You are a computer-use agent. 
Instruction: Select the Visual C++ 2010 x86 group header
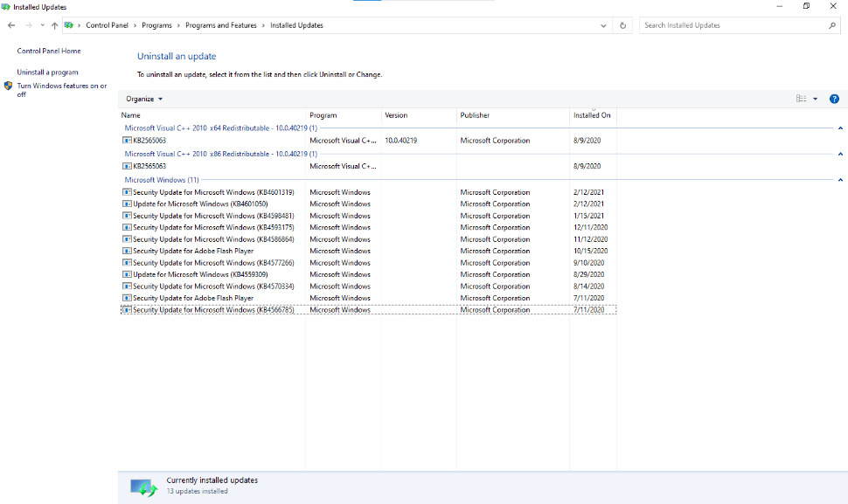pos(220,154)
